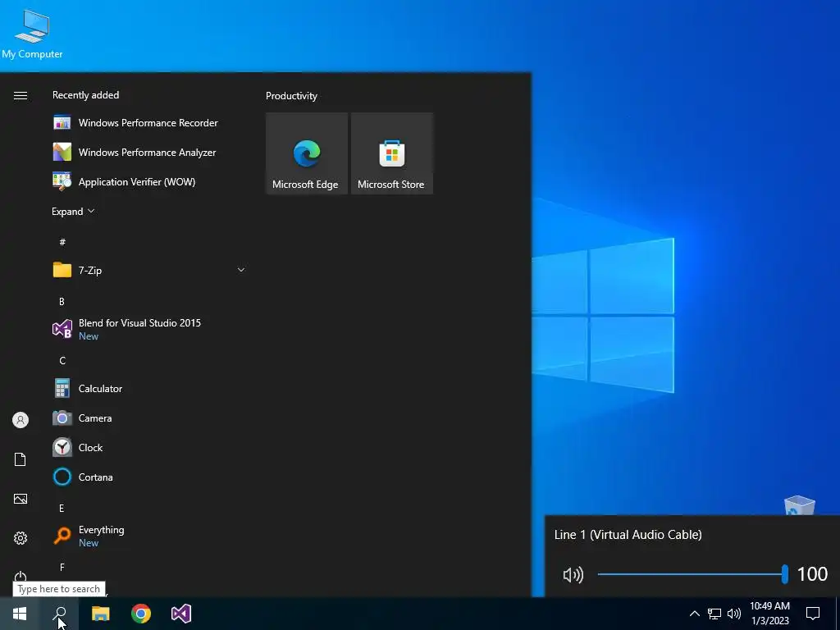Open Pictures from Start sidebar

pyautogui.click(x=21, y=499)
